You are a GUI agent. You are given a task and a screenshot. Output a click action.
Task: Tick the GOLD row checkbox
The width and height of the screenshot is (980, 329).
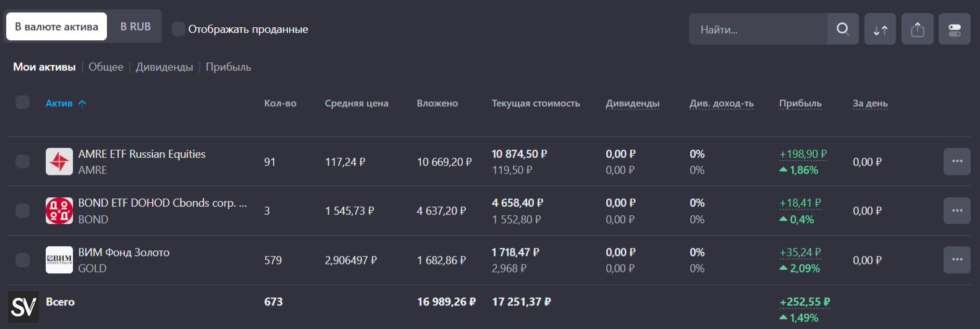click(22, 260)
